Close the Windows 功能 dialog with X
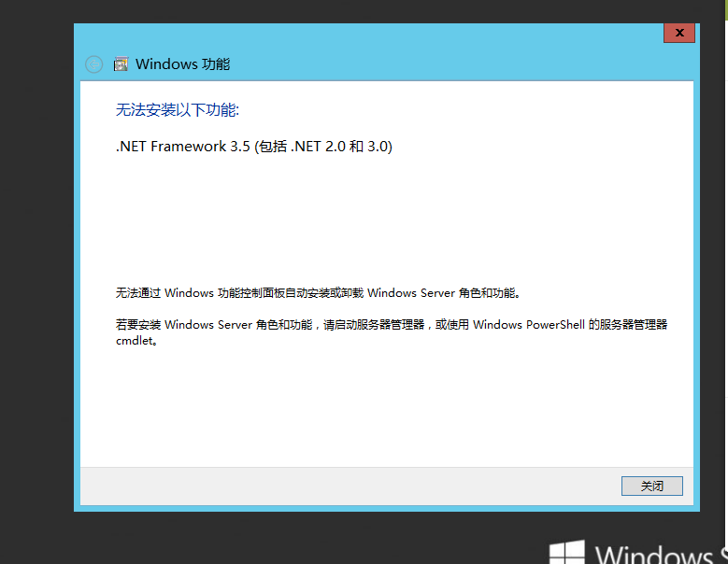Screen dimensions: 728x564 679,33
